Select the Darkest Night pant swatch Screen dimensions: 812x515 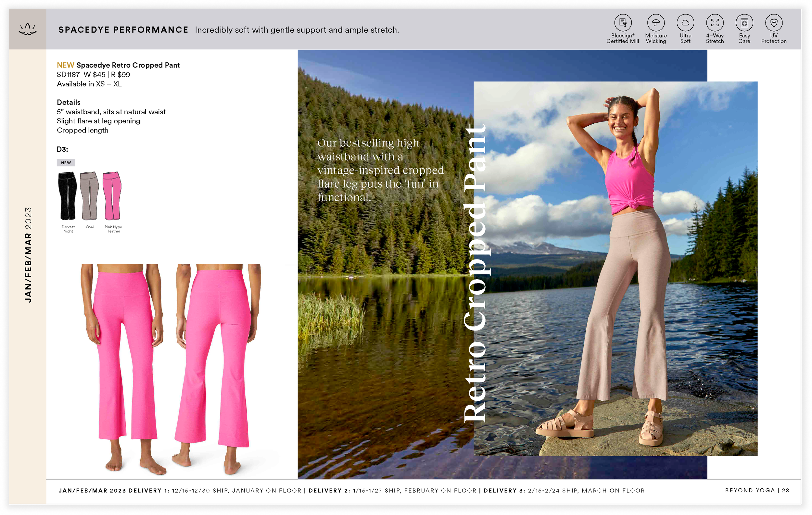(68, 196)
